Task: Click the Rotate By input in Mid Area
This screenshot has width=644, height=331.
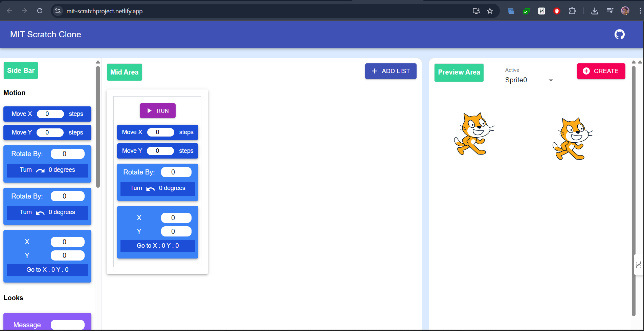Action: tap(176, 172)
